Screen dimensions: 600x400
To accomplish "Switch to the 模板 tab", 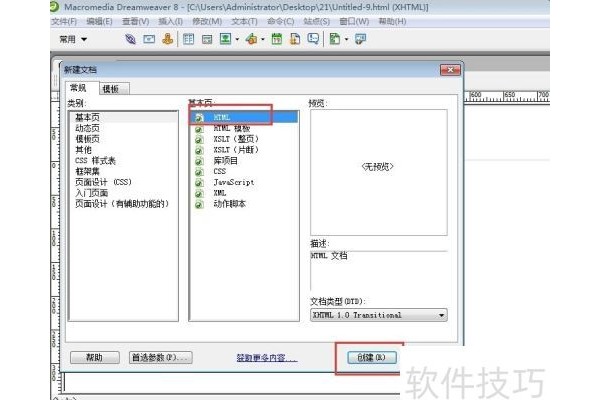I will coord(114,89).
